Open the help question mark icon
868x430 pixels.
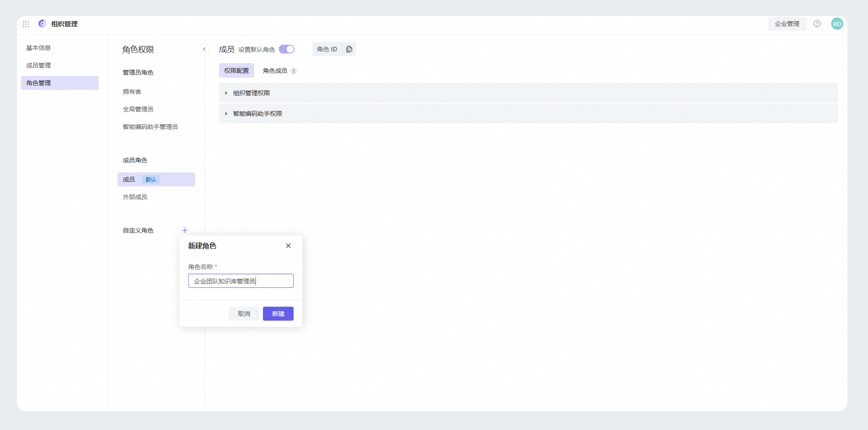(x=817, y=24)
